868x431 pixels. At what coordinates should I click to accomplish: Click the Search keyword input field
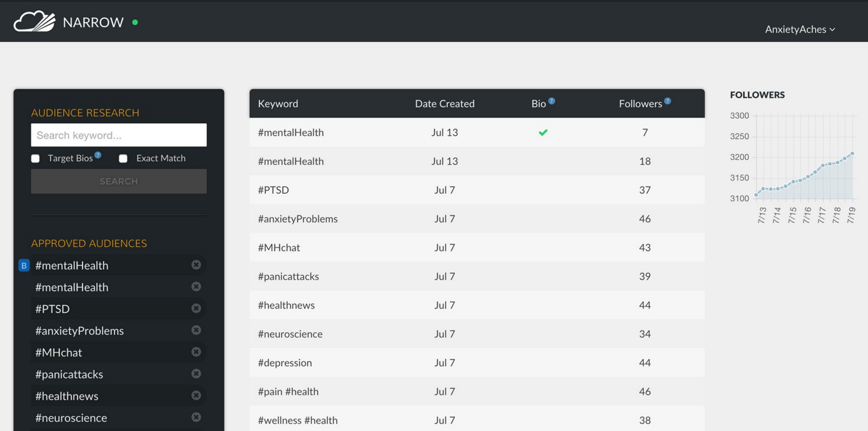pyautogui.click(x=119, y=135)
